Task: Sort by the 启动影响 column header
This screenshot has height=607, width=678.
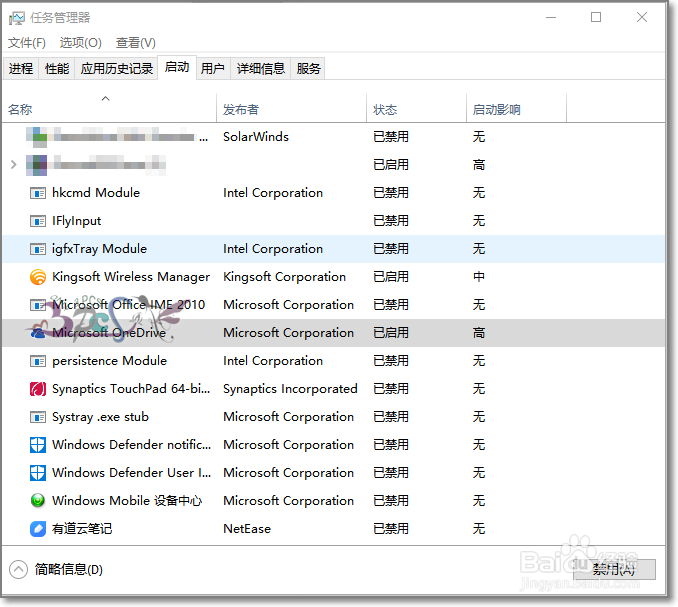Action: click(516, 108)
